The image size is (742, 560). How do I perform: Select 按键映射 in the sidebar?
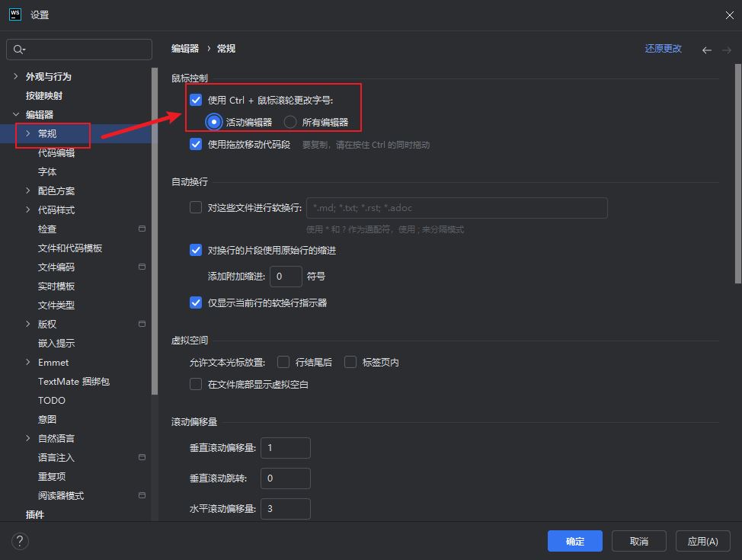coord(46,95)
